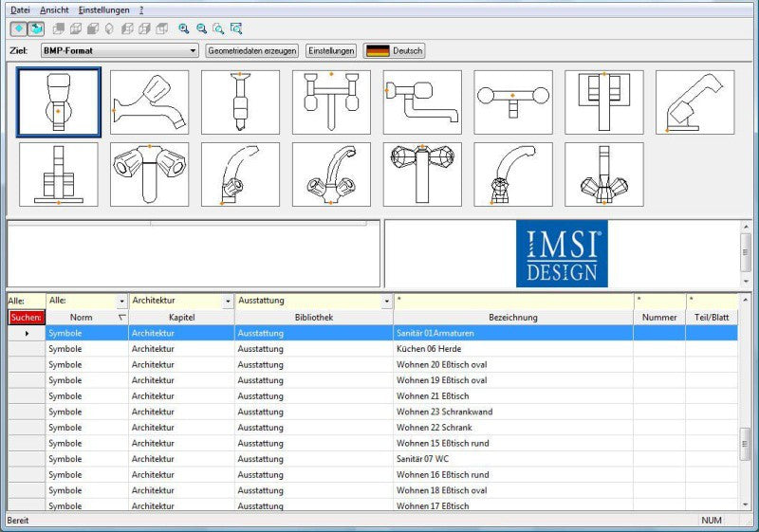The height and width of the screenshot is (532, 759).
Task: Click the grayed hexagonal isometric view icon
Action: [x=109, y=29]
